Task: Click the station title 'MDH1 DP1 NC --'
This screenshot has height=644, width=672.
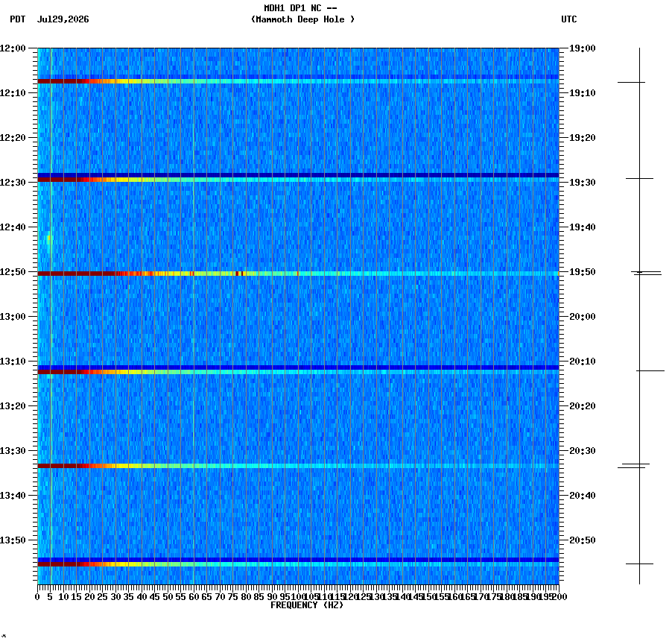Action: pos(300,8)
